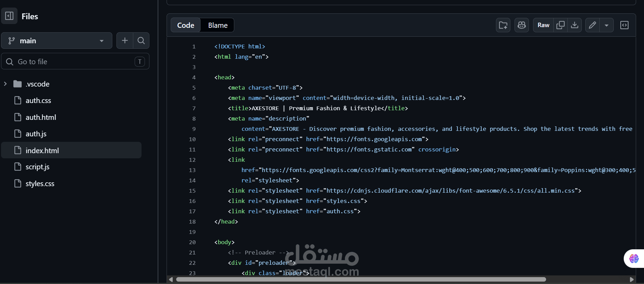Click the "<head>" tag on line 4
The height and width of the screenshot is (284, 644).
224,77
